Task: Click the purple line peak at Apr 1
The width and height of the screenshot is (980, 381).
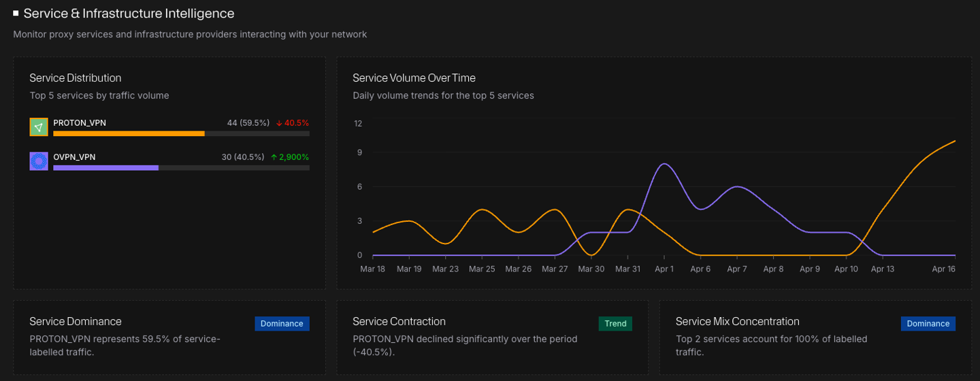Action: 664,164
